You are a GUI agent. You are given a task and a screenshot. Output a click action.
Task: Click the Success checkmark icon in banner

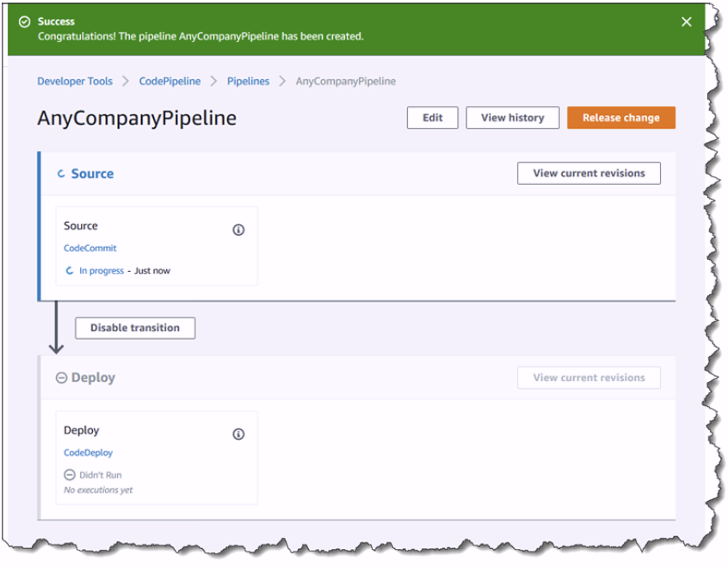click(25, 22)
